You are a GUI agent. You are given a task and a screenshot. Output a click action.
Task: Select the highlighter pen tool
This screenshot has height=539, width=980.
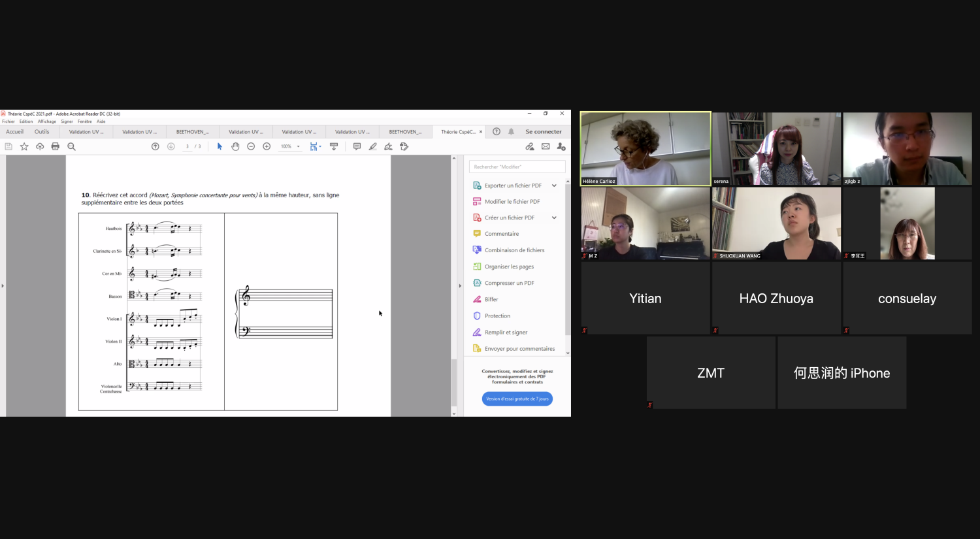tap(372, 146)
